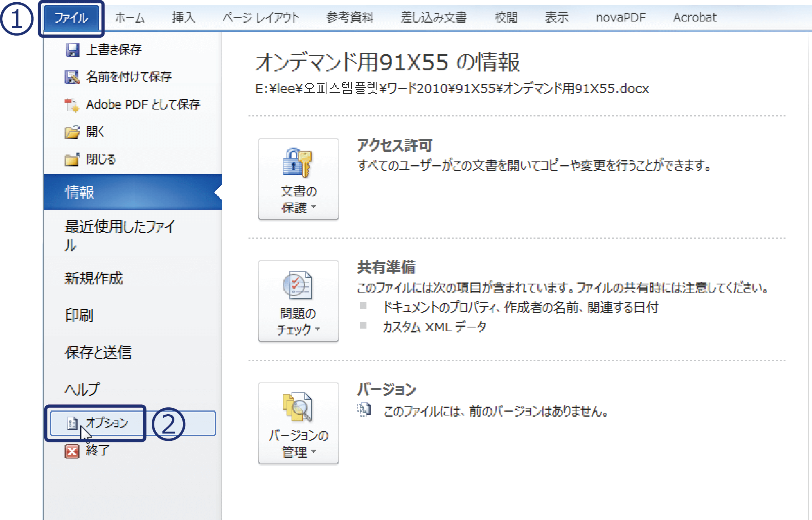Click the 問題のチェック checklist icon
The height and width of the screenshot is (520, 812).
[x=298, y=285]
